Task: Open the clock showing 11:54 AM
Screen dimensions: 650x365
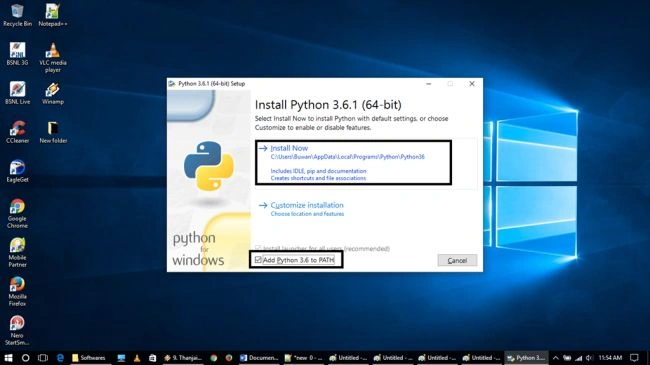Action: coord(610,358)
